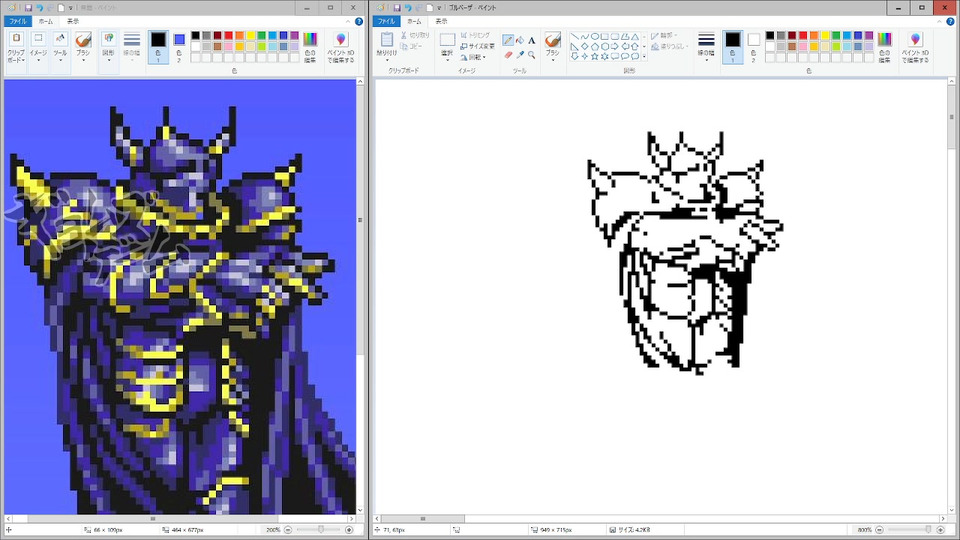
Task: Choose the line shape in right window gallery
Action: [574, 36]
